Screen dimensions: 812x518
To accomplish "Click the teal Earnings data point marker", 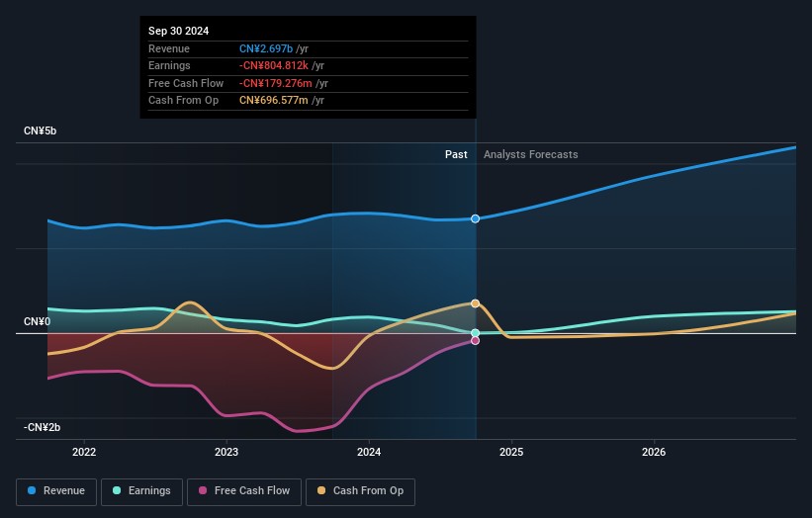I will coord(475,333).
